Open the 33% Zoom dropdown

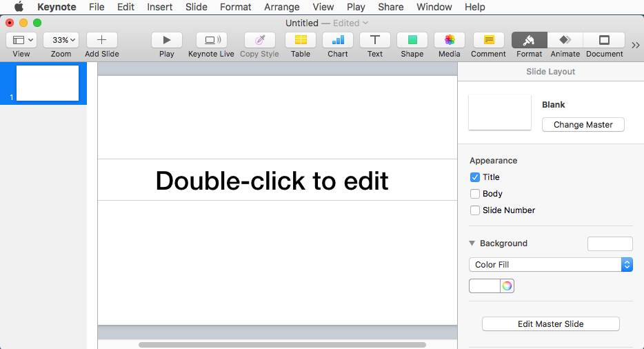(x=61, y=40)
